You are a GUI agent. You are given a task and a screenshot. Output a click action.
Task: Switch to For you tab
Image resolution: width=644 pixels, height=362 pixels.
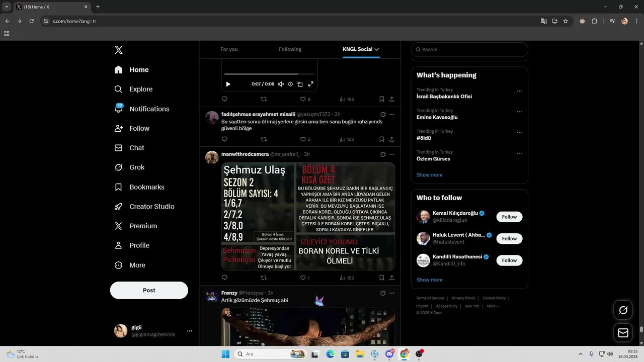pyautogui.click(x=229, y=49)
